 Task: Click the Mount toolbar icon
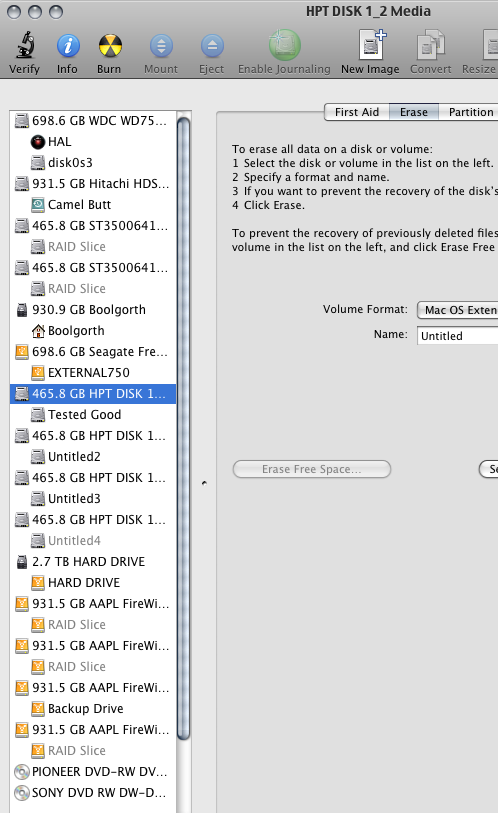click(161, 46)
